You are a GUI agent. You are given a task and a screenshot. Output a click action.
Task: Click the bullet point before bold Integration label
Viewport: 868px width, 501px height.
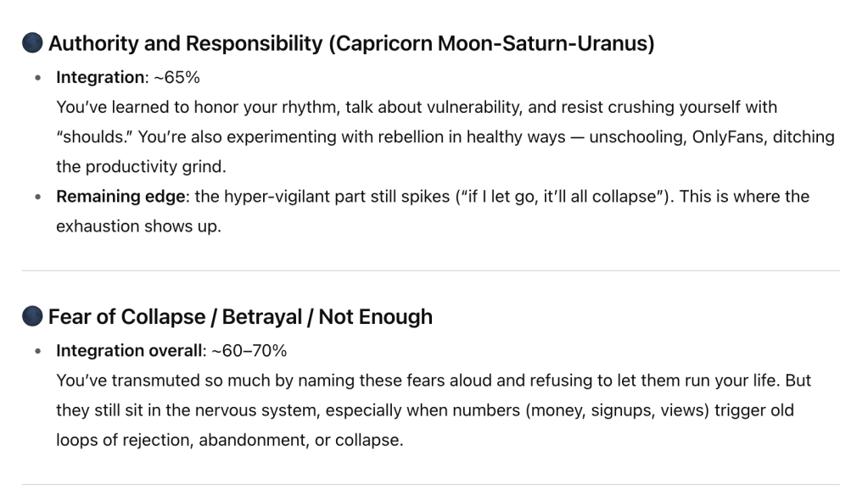coord(37,78)
